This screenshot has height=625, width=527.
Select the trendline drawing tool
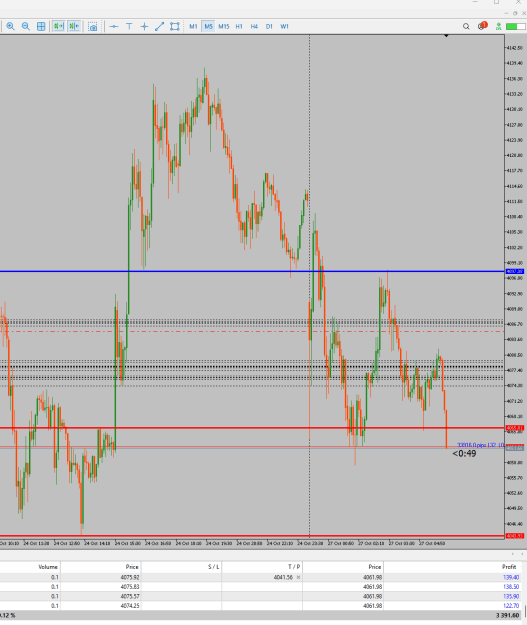point(159,27)
